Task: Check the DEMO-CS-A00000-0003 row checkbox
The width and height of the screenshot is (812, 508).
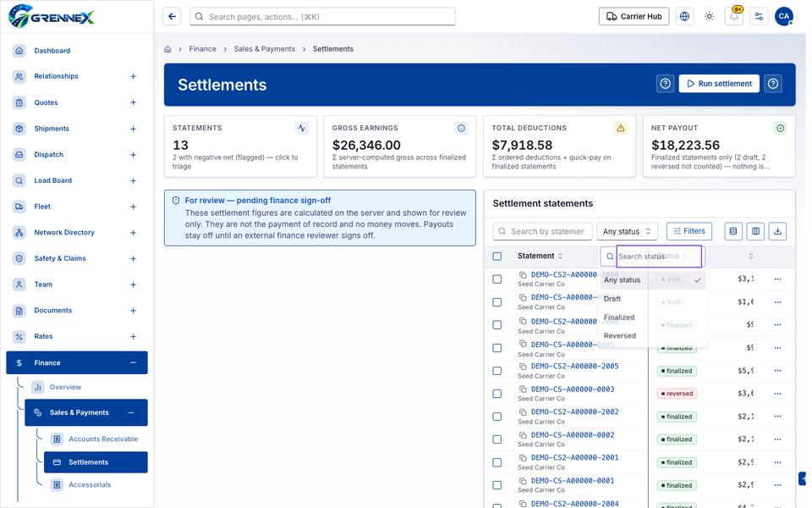Action: (497, 394)
